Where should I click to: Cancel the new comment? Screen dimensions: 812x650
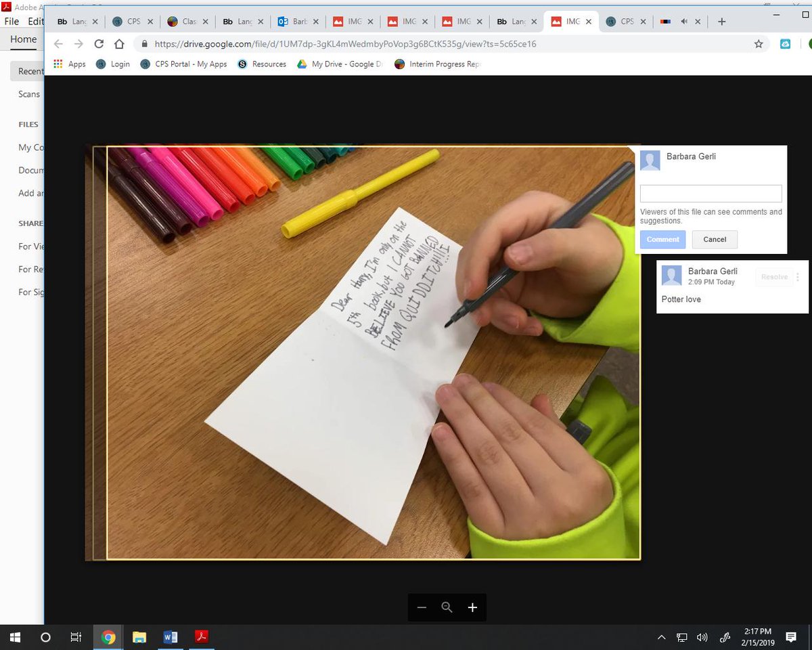(x=715, y=239)
